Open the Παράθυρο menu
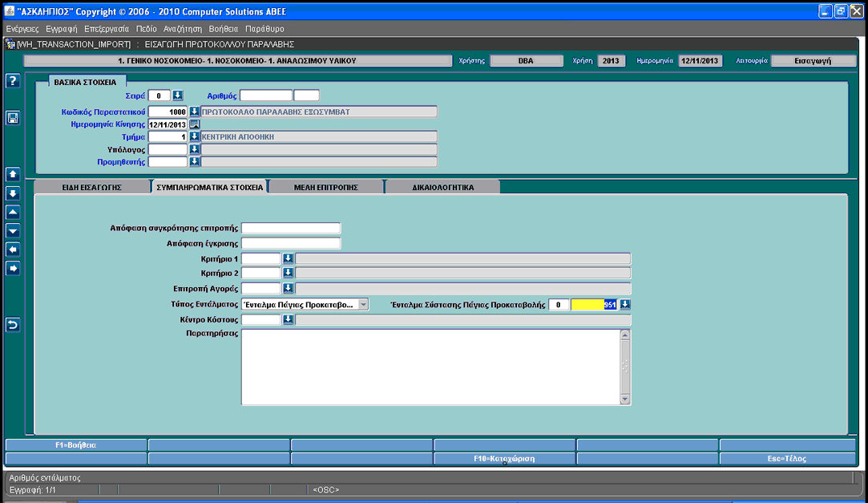The height and width of the screenshot is (503, 868). (x=264, y=29)
